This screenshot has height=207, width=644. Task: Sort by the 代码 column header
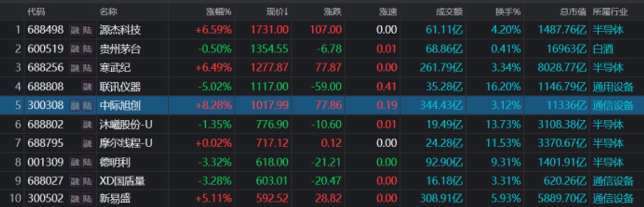coord(36,12)
